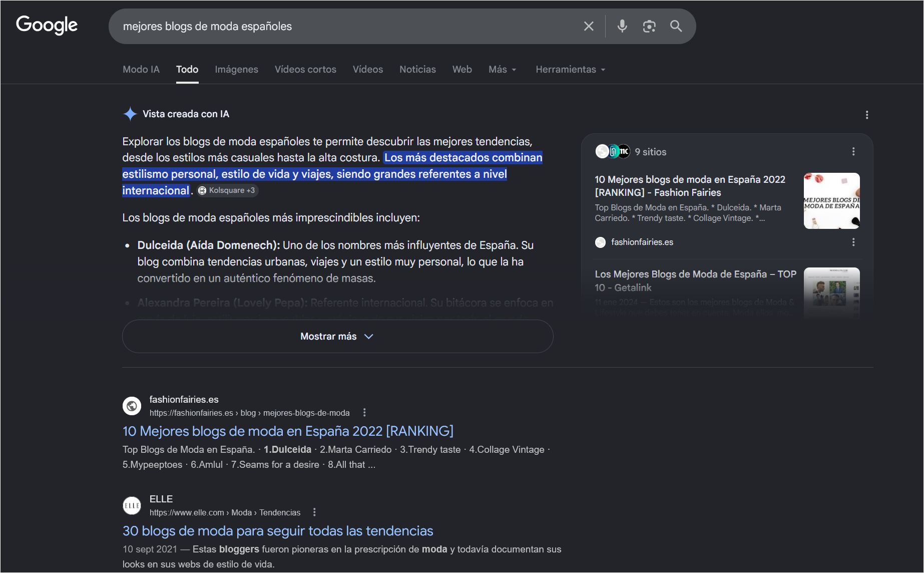Image resolution: width=924 pixels, height=573 pixels.
Task: Click the 'Vista creada con IA' heading
Action: pos(186,114)
